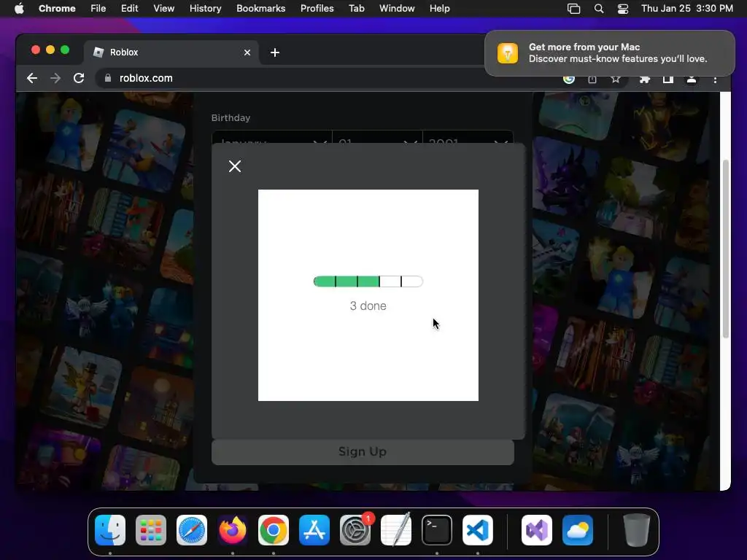This screenshot has height=560, width=747.
Task: Click the captcha progress bar
Action: (x=368, y=281)
